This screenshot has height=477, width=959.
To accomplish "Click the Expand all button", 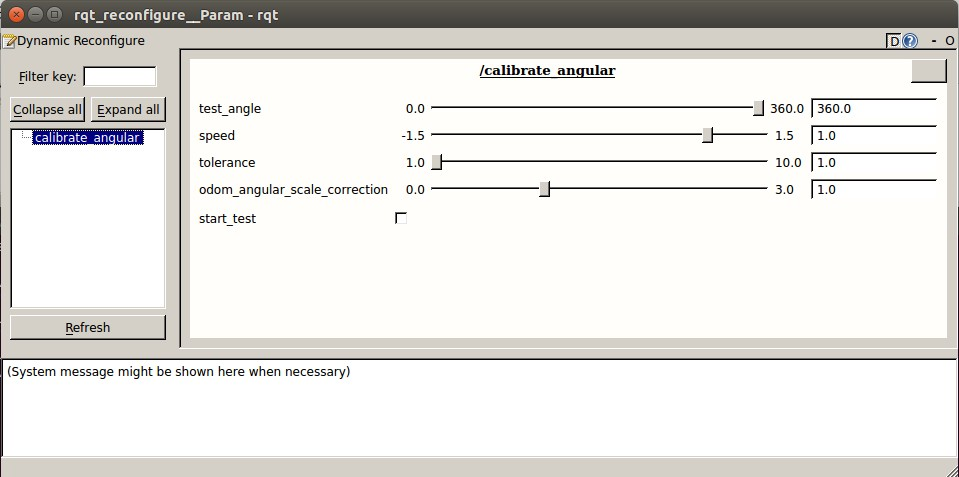I will coord(128,109).
